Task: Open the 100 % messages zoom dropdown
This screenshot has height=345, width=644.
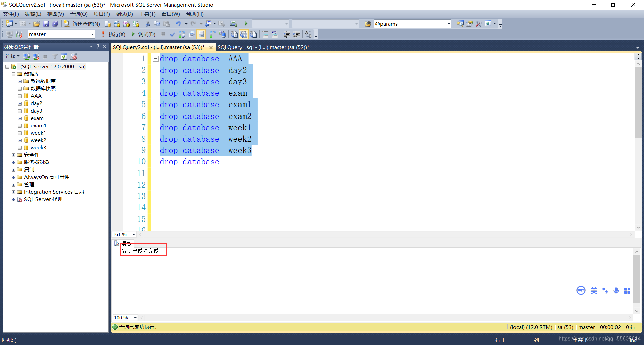Action: tap(135, 318)
